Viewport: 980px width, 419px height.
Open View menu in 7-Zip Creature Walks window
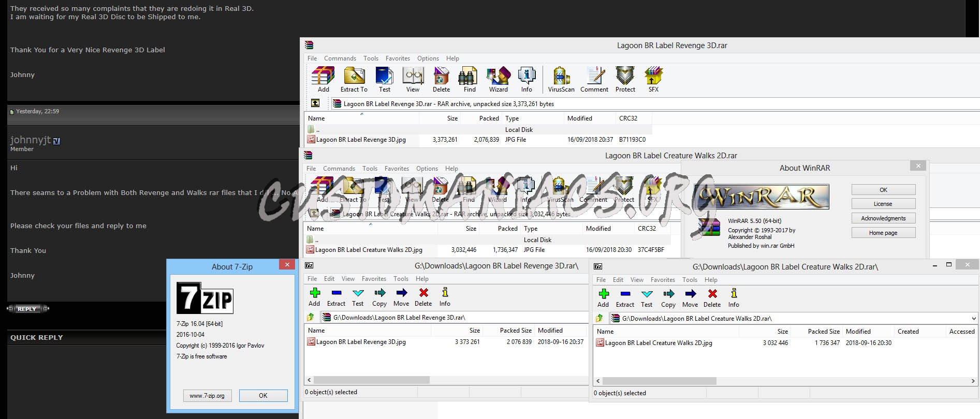(637, 280)
